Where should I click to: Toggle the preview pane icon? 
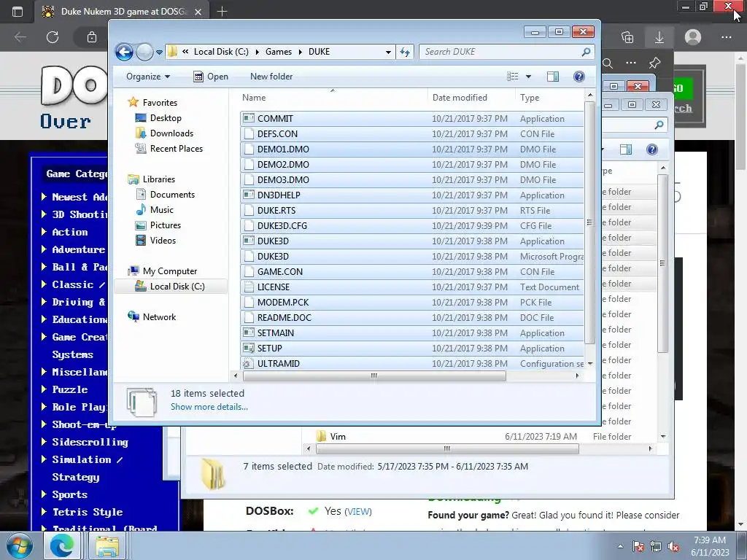coord(553,77)
